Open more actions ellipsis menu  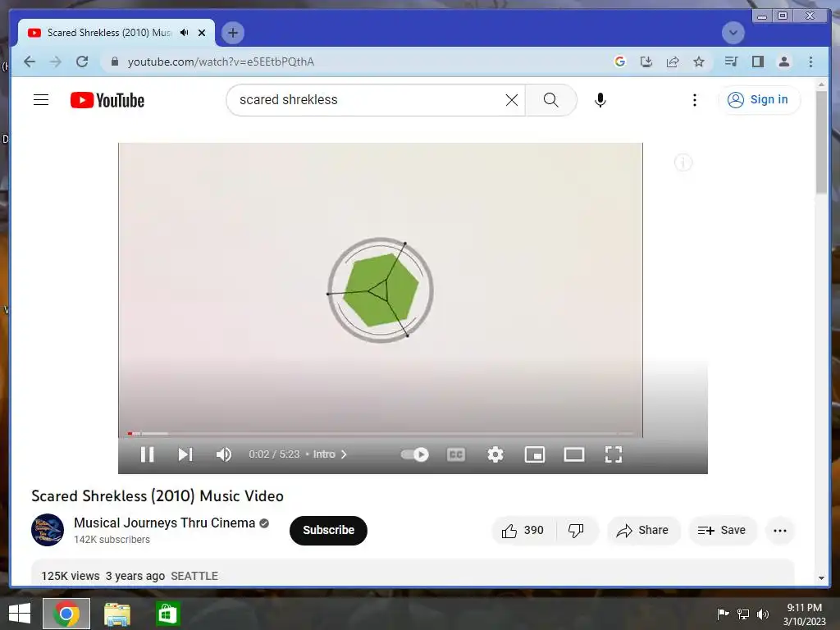tap(780, 531)
